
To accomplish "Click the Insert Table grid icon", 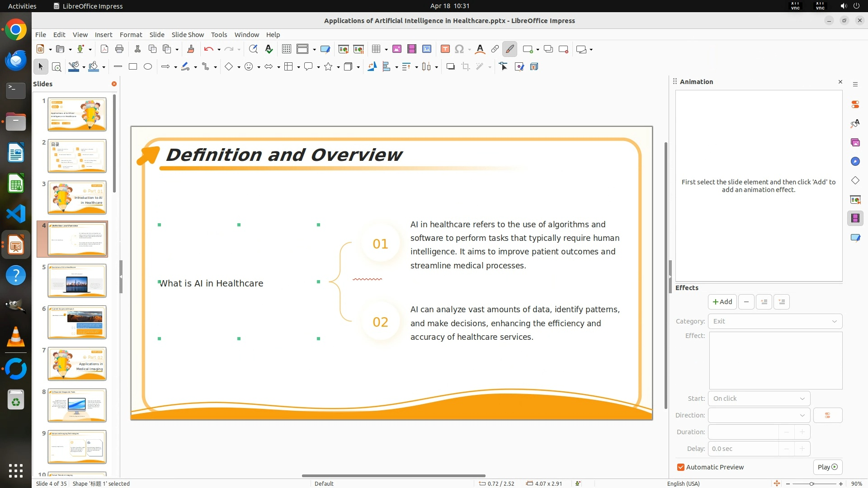I will click(376, 49).
